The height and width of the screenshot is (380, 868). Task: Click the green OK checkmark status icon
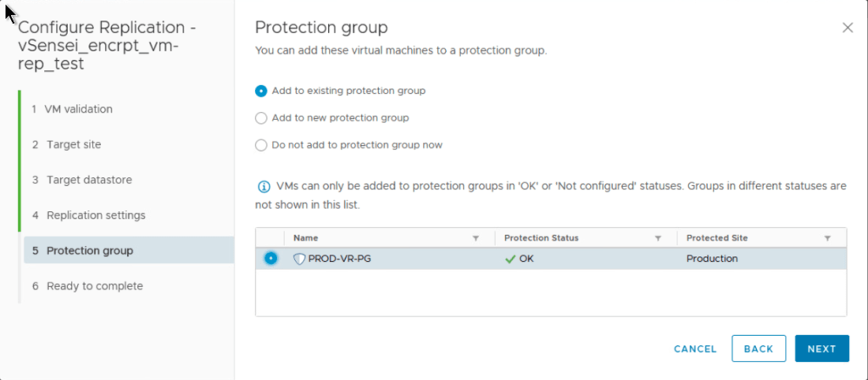(x=509, y=259)
